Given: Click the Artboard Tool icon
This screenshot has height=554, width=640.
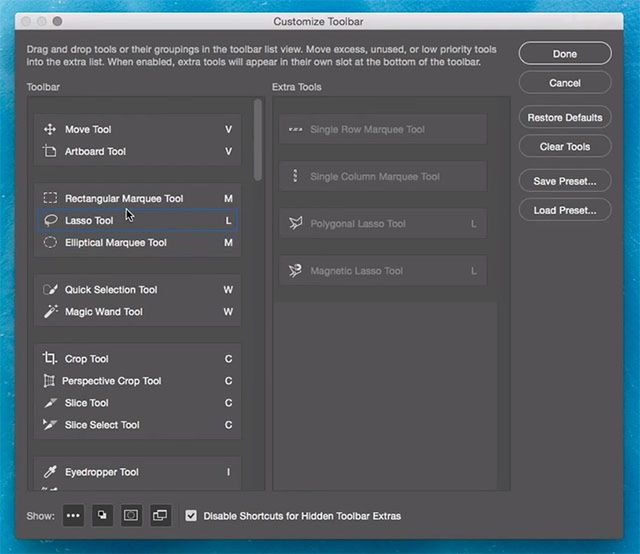Looking at the screenshot, I should pos(50,151).
